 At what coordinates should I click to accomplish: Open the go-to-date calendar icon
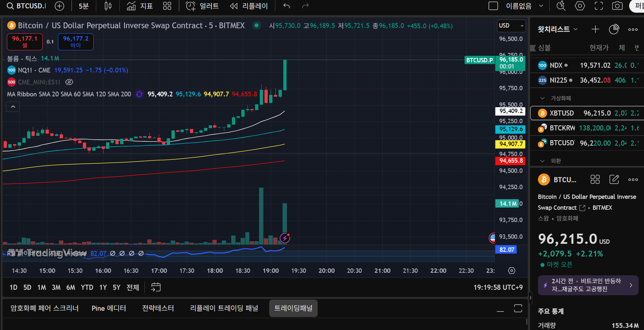coord(156,287)
